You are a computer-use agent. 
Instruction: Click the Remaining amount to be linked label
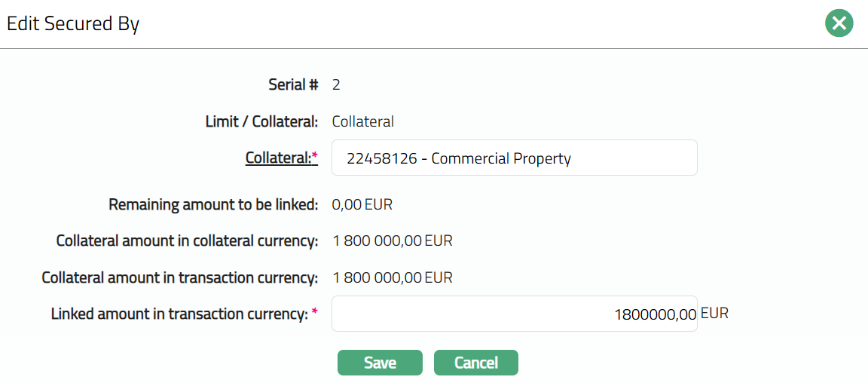(x=213, y=204)
